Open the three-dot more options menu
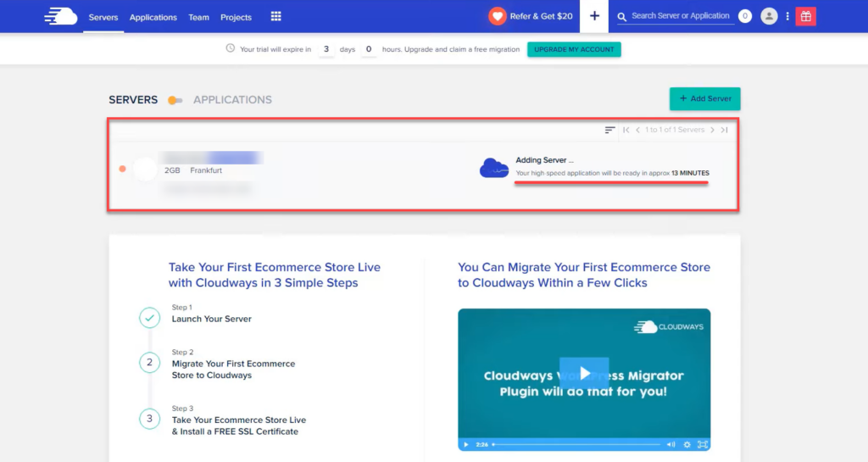Screen dimensions: 868x462 [787, 17]
